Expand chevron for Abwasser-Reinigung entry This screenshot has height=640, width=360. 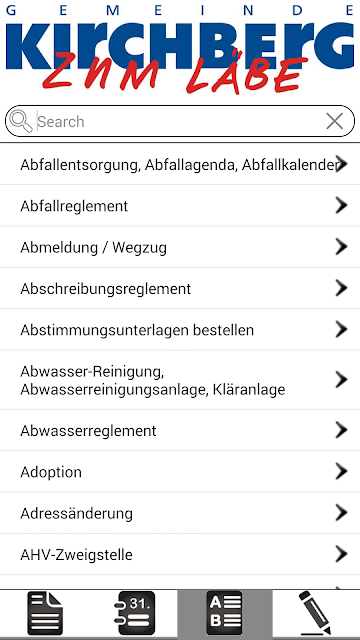pyautogui.click(x=341, y=380)
